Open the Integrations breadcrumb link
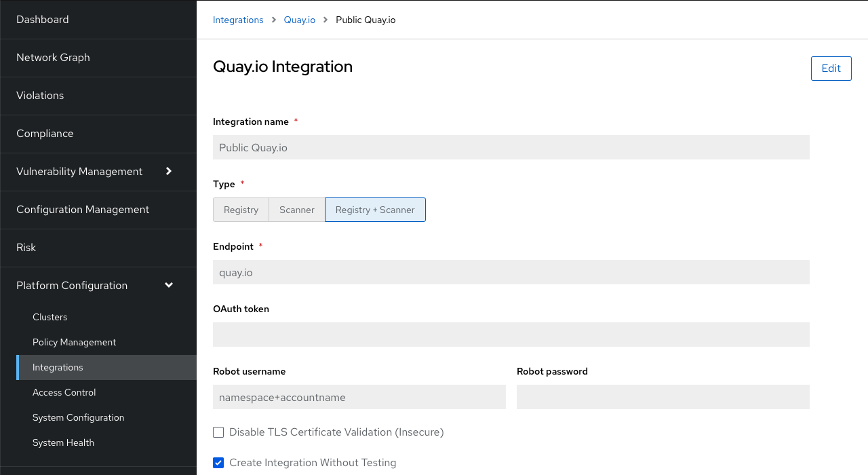Screen dimensions: 868x475 point(238,20)
